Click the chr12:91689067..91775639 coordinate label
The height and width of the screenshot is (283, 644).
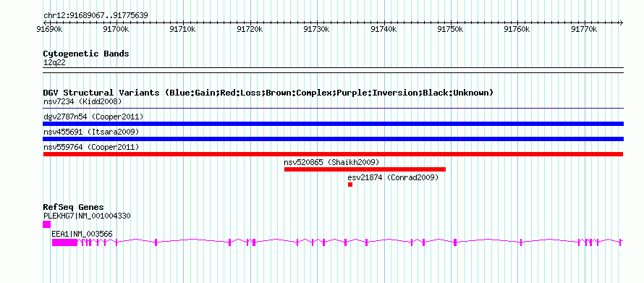tap(96, 16)
